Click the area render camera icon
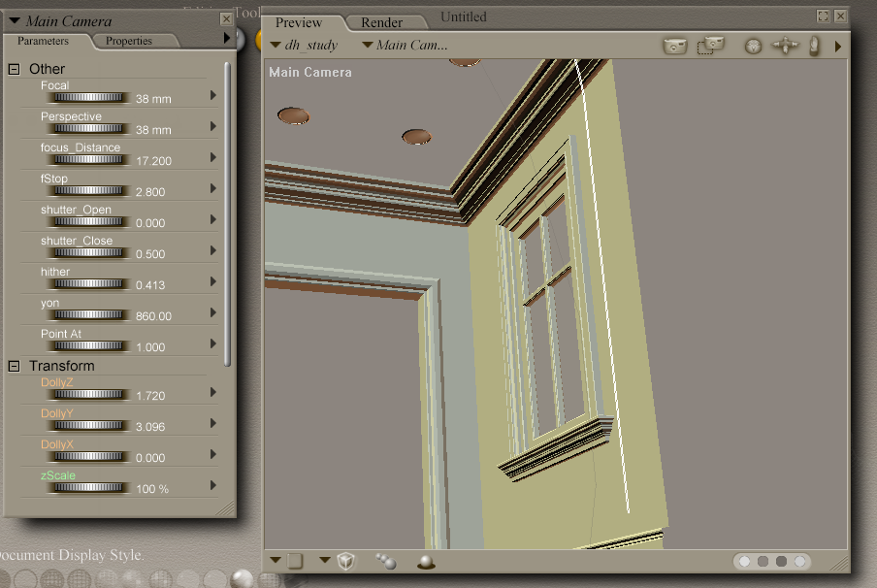 point(711,46)
